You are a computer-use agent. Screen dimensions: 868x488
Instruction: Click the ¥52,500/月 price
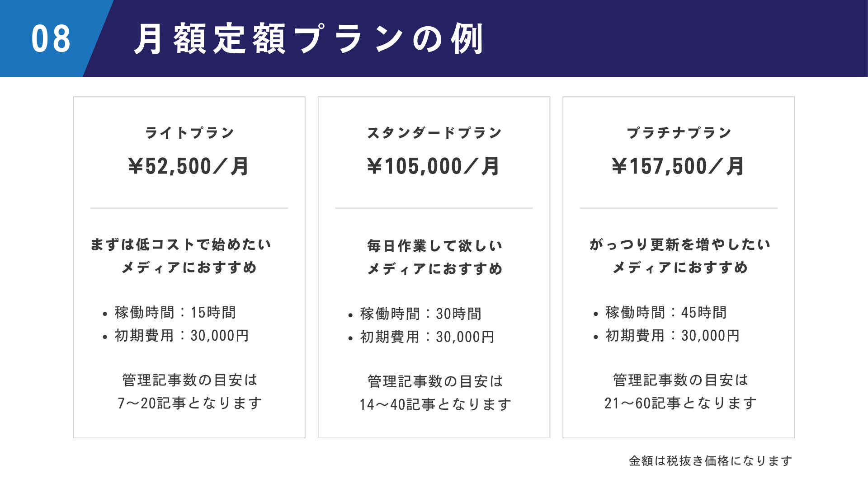(189, 166)
